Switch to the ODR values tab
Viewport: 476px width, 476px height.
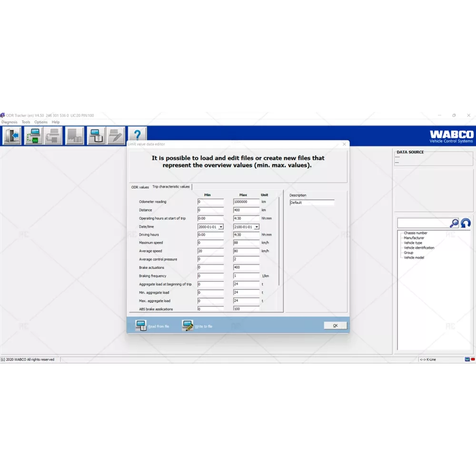point(140,187)
